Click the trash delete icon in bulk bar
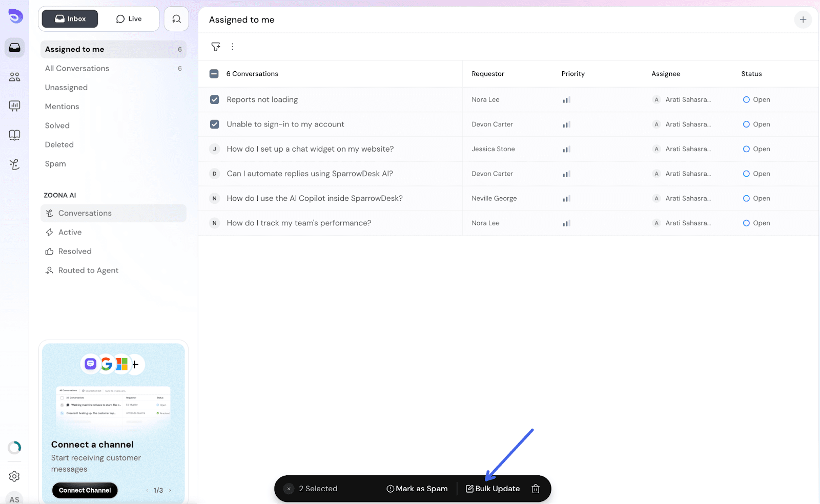 coord(536,489)
